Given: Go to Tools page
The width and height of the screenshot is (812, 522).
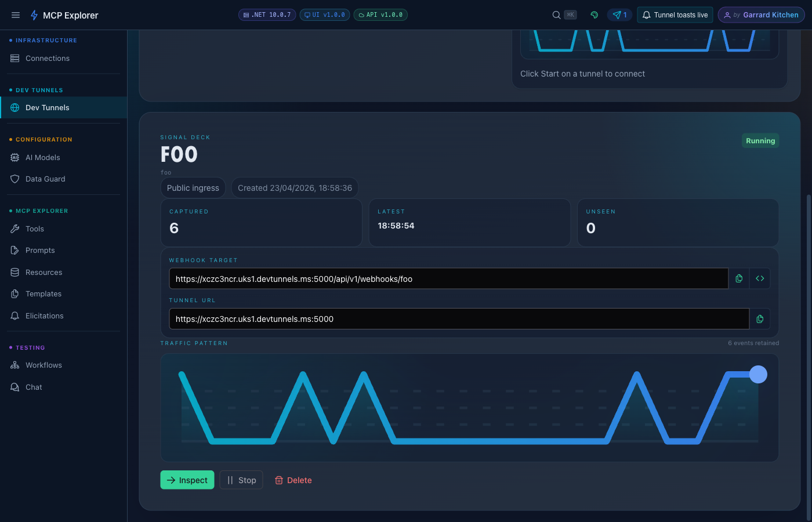Looking at the screenshot, I should 63,229.
